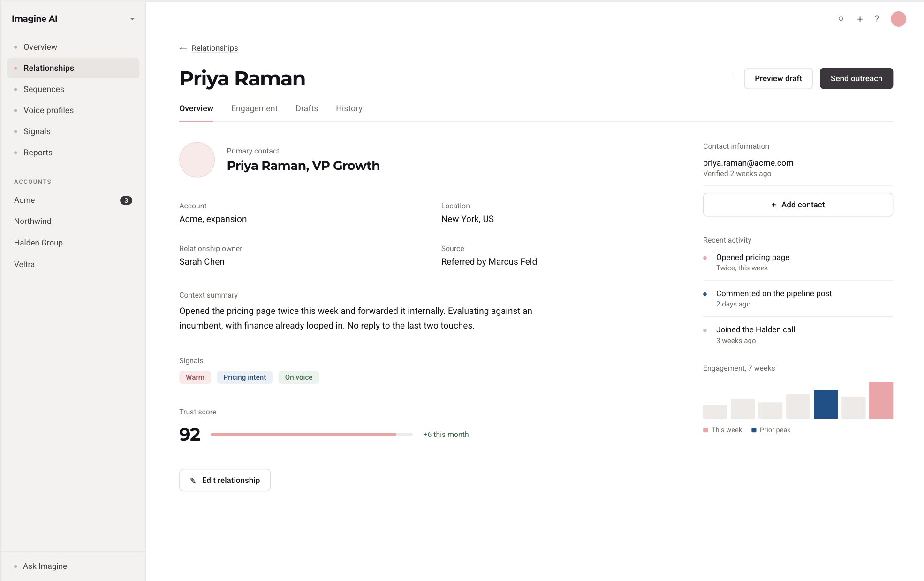Click the back arrow beside Relationships
This screenshot has height=581, width=924.
click(x=183, y=48)
